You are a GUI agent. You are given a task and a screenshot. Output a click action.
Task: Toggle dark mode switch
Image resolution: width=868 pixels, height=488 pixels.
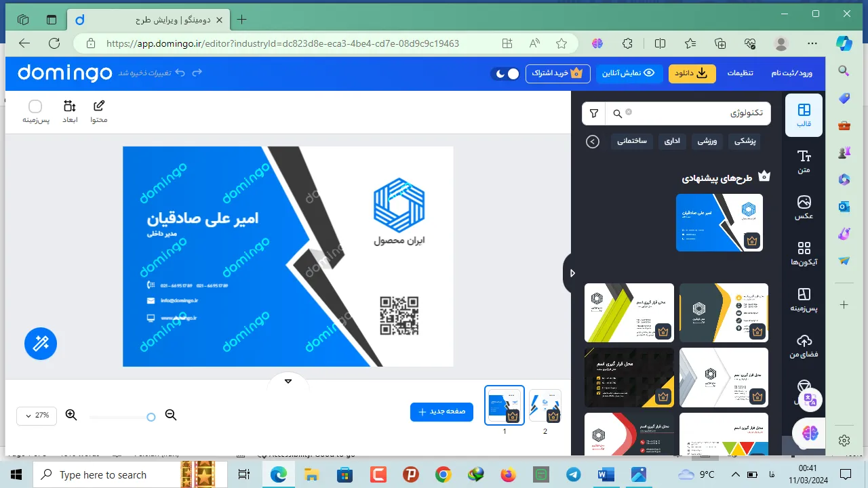click(505, 73)
